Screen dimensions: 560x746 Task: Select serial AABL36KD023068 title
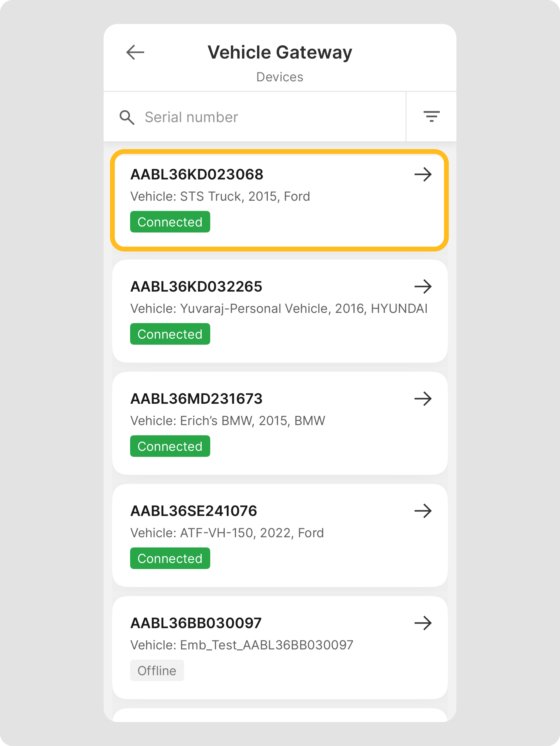click(197, 175)
